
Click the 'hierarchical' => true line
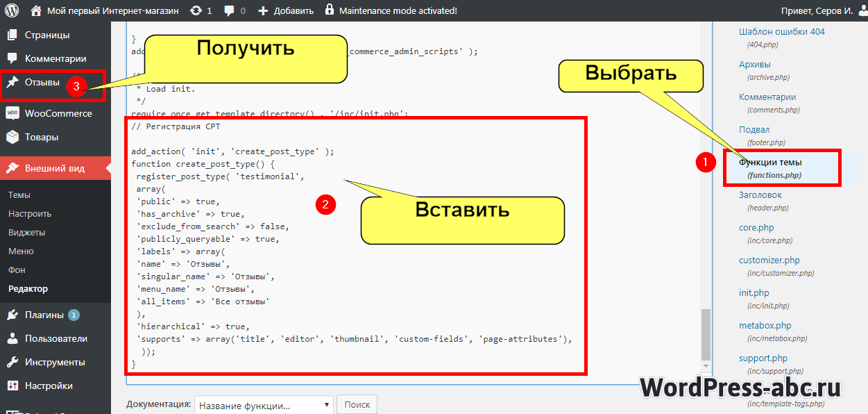pyautogui.click(x=193, y=326)
